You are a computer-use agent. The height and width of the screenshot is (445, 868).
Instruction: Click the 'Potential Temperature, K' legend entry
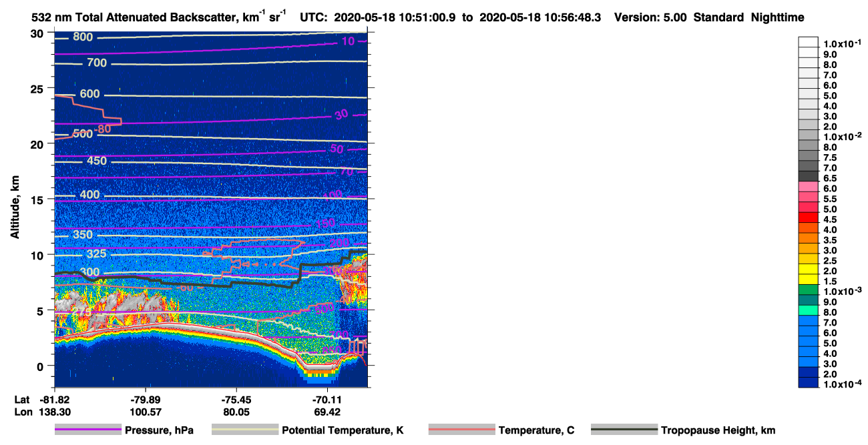point(343,430)
